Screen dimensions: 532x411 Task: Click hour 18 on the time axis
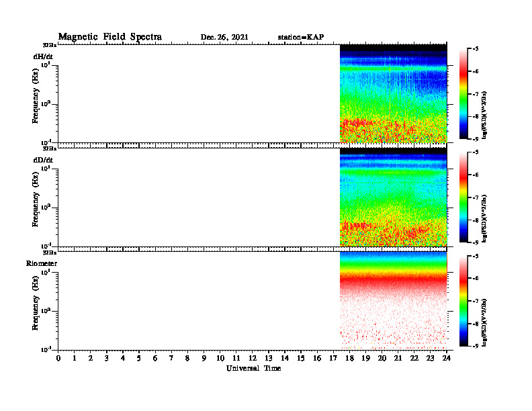click(349, 359)
